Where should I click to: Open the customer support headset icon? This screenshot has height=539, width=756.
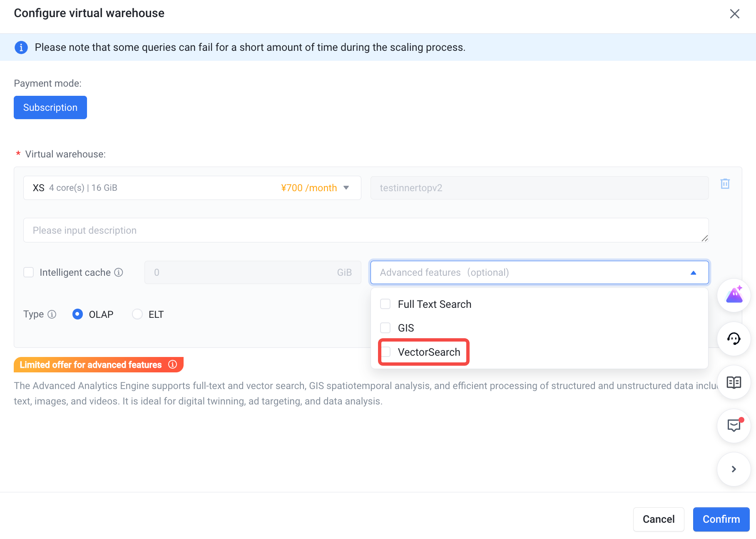click(734, 339)
